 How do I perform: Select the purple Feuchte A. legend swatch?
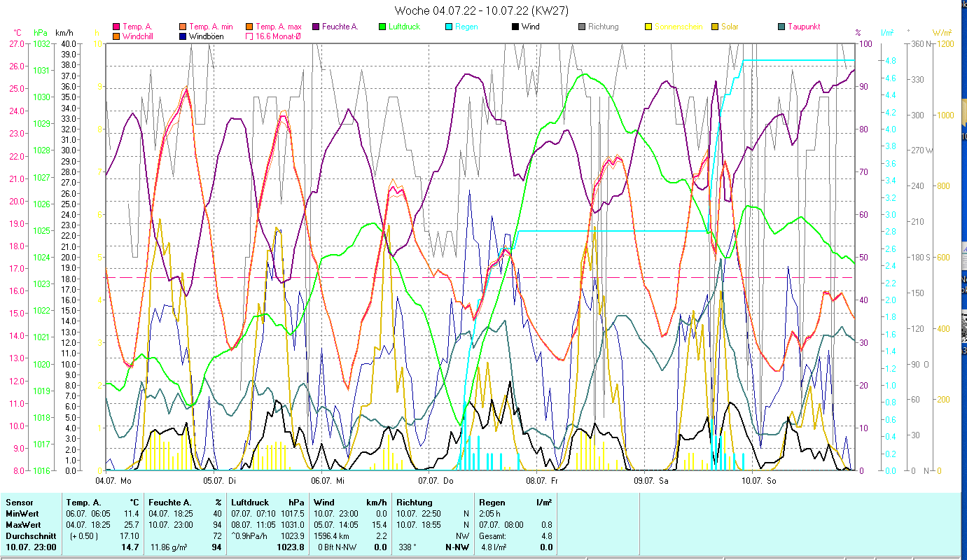(x=316, y=27)
